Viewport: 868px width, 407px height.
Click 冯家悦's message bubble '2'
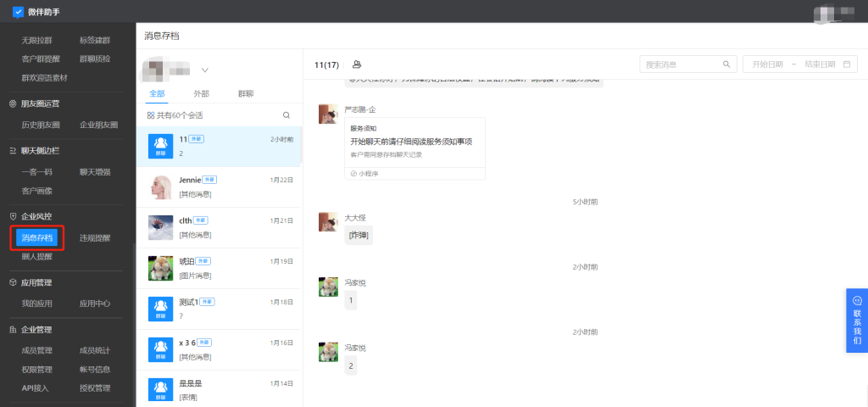tap(350, 366)
